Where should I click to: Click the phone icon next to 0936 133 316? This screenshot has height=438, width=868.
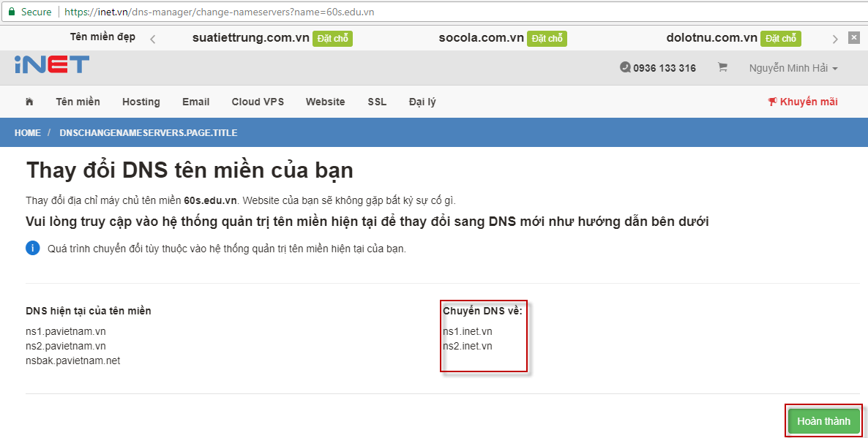click(x=626, y=67)
